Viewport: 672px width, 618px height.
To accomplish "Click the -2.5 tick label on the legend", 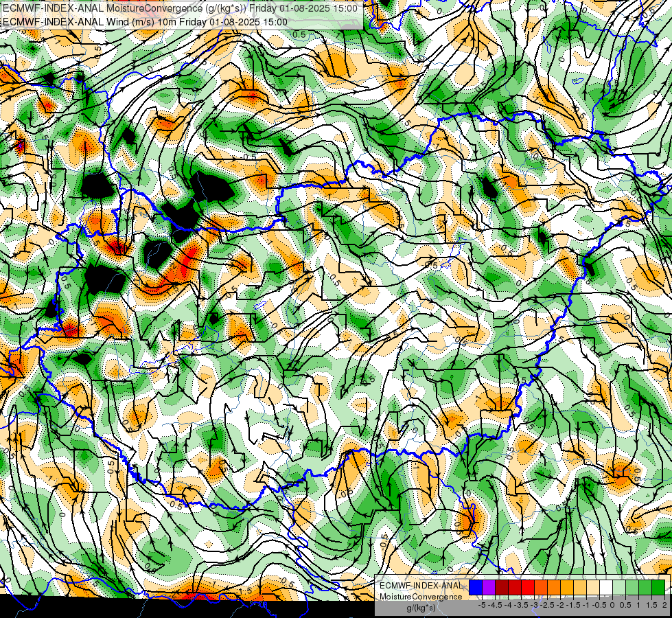I will 547,605.
